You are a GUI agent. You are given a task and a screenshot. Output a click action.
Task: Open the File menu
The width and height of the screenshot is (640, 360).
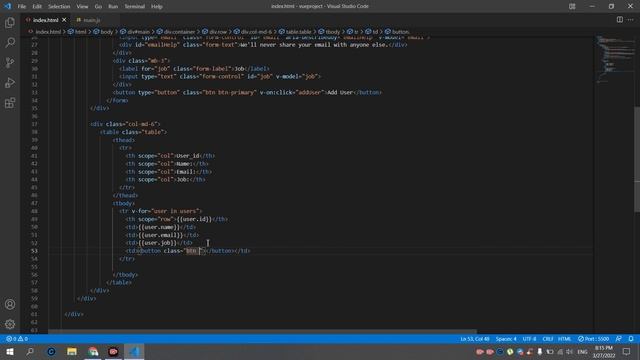[x=22, y=7]
